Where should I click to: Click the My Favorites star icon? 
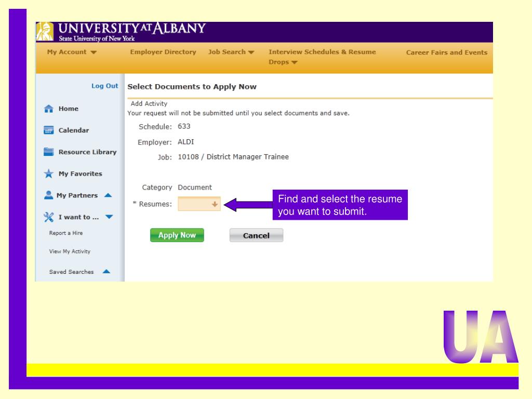48,174
